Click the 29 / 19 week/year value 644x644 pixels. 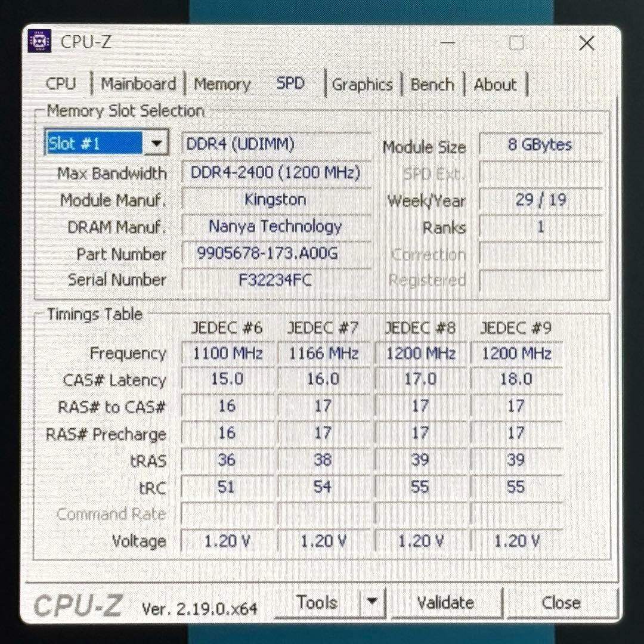[540, 200]
